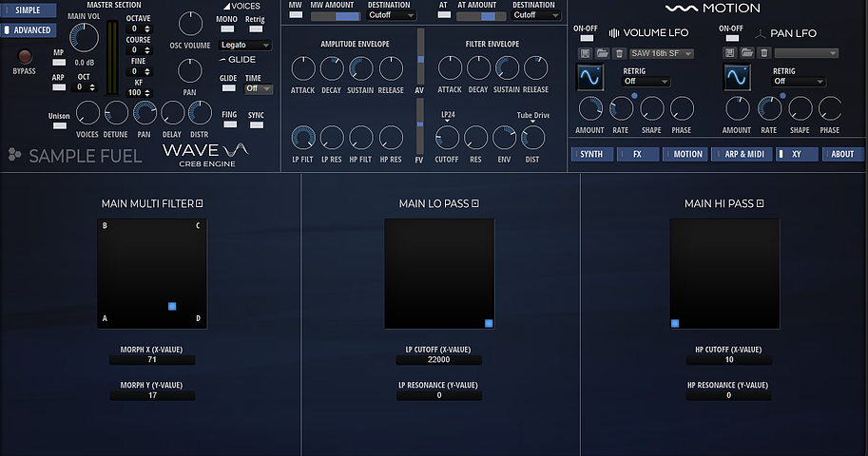Open the empty Pan LFO preset dropdown
Viewport: 868px width, 456px height.
click(x=806, y=53)
